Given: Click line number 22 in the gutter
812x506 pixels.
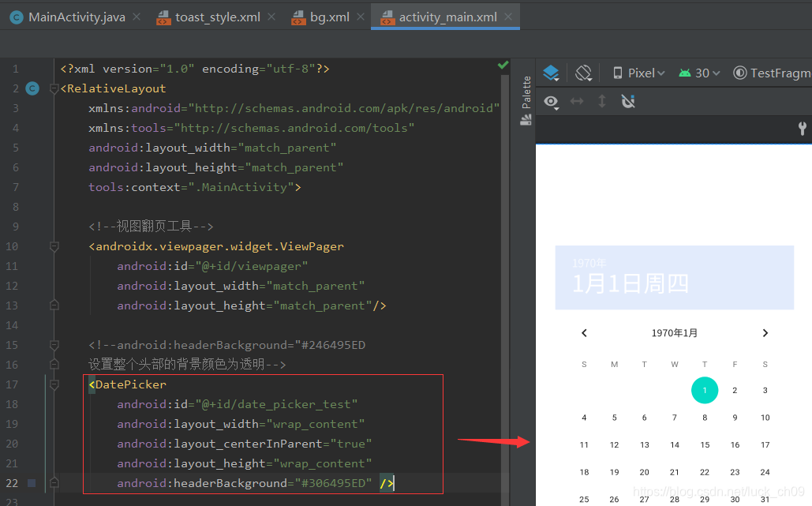Looking at the screenshot, I should (12, 483).
